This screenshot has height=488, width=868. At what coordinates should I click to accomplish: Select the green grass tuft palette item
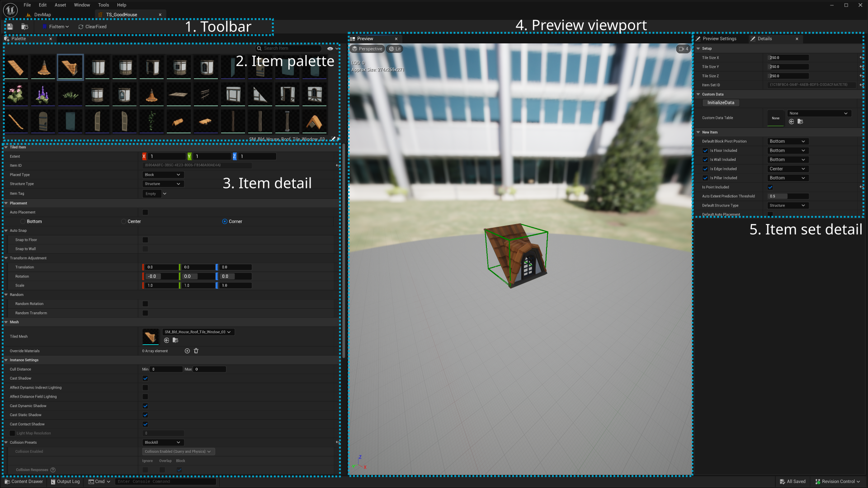[x=71, y=94]
